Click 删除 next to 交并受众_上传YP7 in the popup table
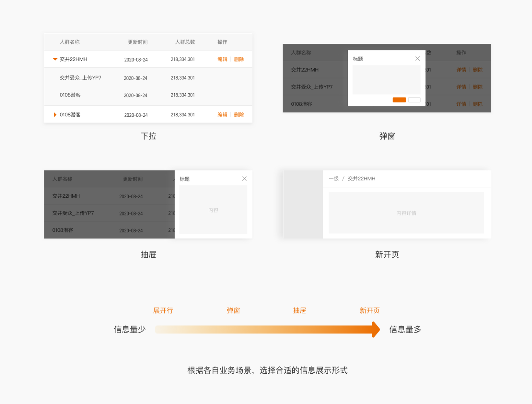 click(478, 87)
